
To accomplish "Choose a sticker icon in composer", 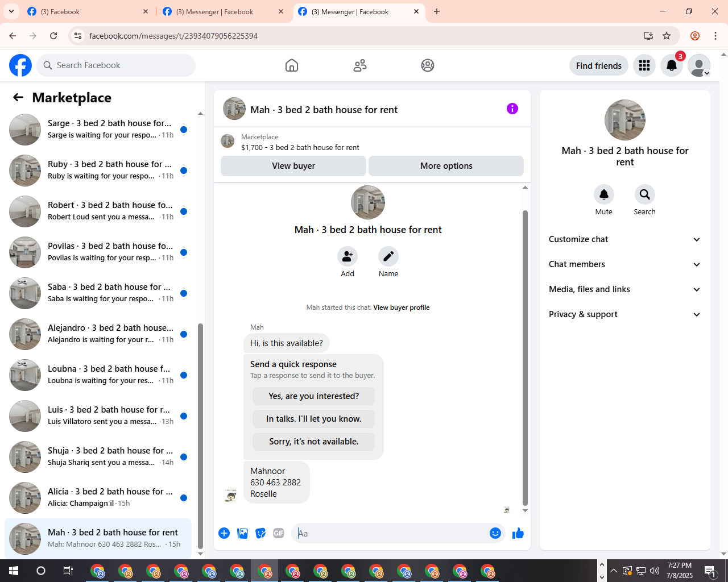I will pos(260,533).
